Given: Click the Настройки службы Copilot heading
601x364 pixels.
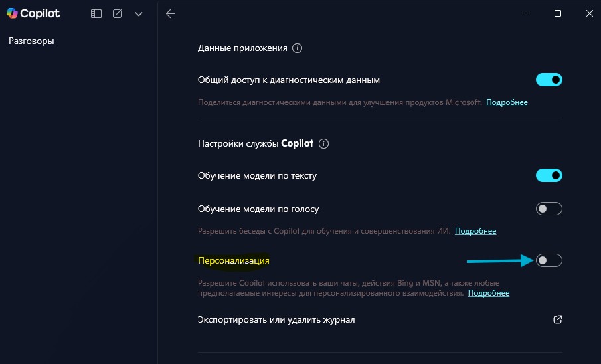Looking at the screenshot, I should click(256, 144).
